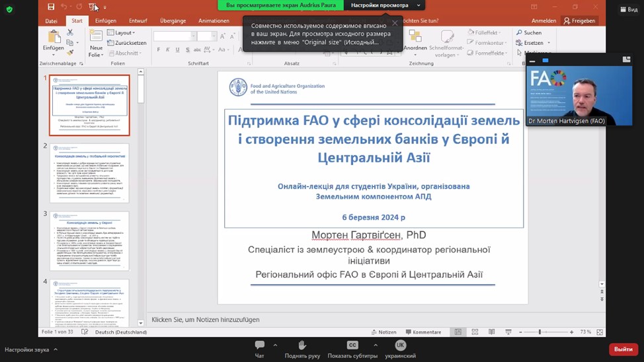644x362 pixels.
Task: Click slide panel scroll down arrow
Action: tap(141, 323)
